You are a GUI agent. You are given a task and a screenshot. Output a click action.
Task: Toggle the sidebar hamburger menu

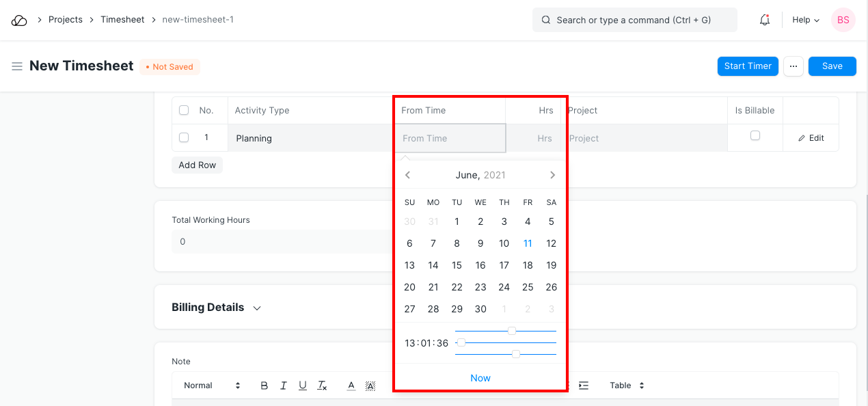pos(17,66)
